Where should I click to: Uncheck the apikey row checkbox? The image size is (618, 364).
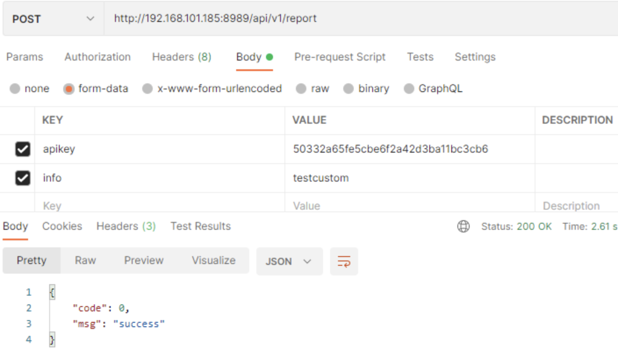22,149
